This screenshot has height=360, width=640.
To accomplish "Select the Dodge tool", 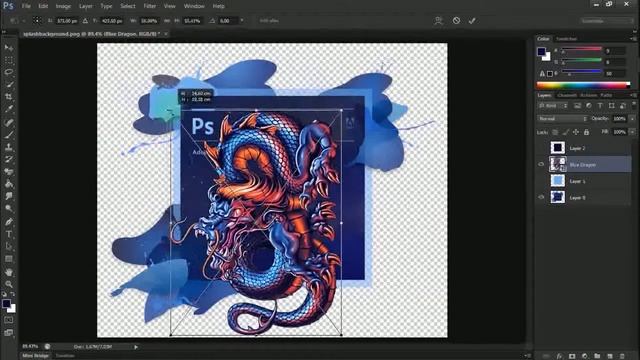I will pyautogui.click(x=9, y=209).
